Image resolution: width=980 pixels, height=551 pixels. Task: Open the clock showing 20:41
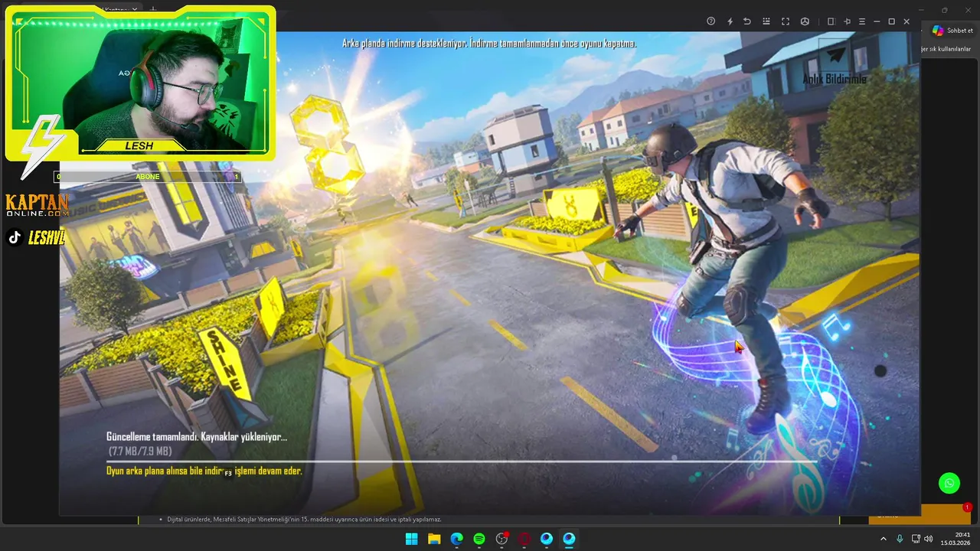(956, 539)
